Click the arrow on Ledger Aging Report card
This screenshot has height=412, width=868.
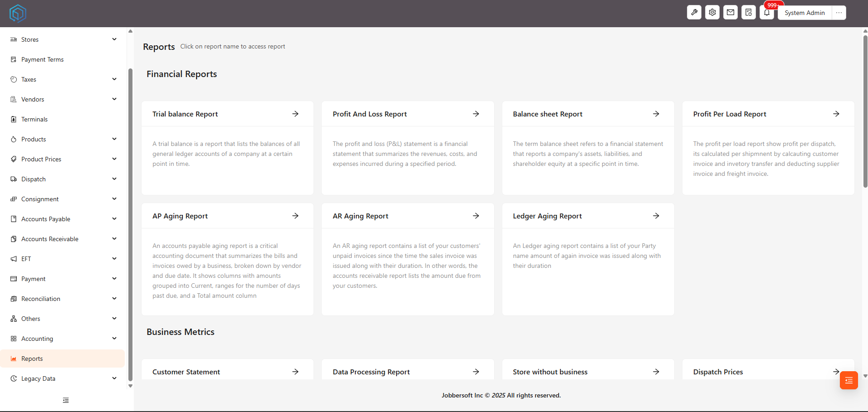pyautogui.click(x=656, y=216)
